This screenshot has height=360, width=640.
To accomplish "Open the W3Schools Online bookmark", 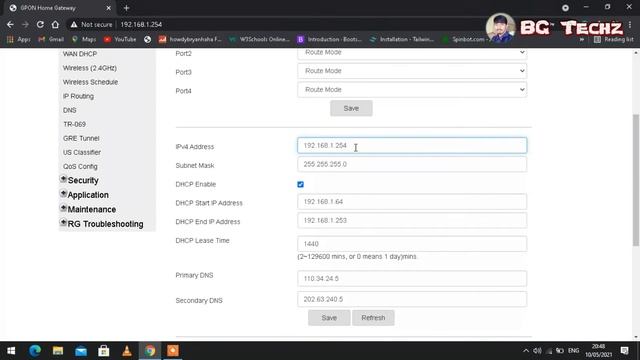I will tap(260, 39).
